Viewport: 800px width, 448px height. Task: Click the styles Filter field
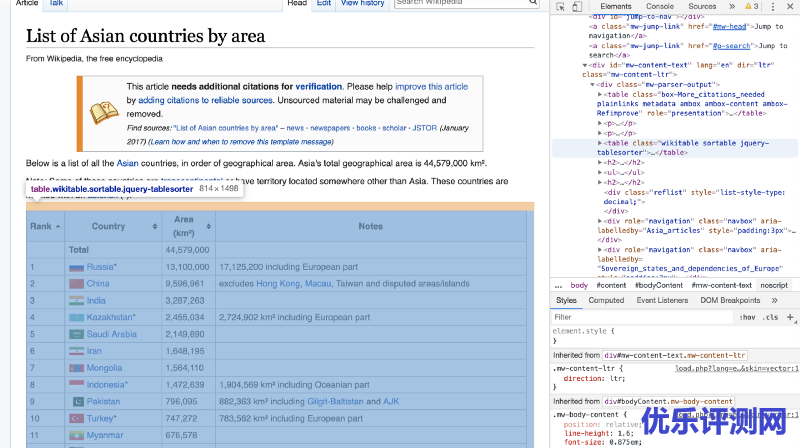(x=643, y=317)
